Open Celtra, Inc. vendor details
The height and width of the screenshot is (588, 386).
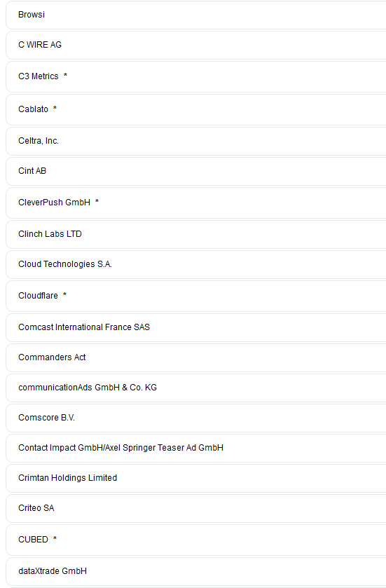[196, 141]
